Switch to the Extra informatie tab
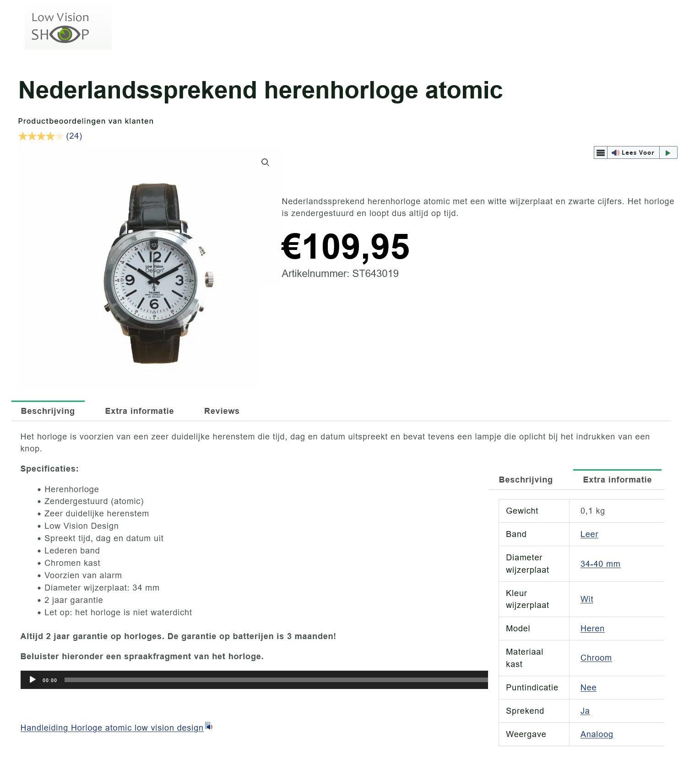 pos(139,411)
